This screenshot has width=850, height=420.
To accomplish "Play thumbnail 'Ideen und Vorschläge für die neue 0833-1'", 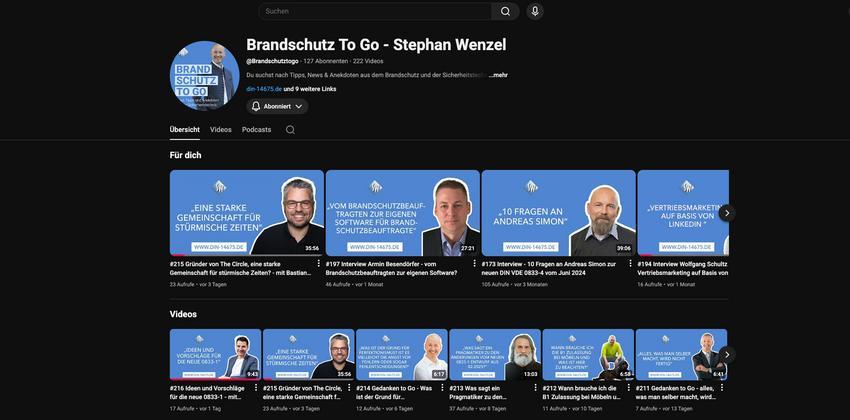I will point(215,354).
